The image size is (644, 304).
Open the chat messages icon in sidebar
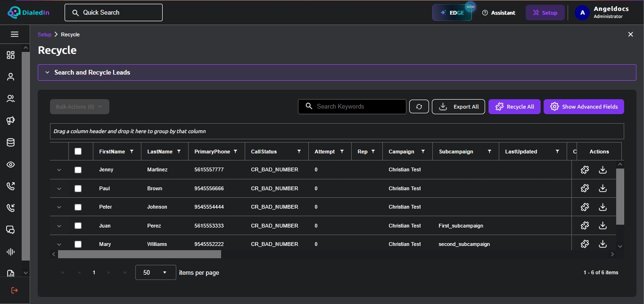tap(11, 230)
